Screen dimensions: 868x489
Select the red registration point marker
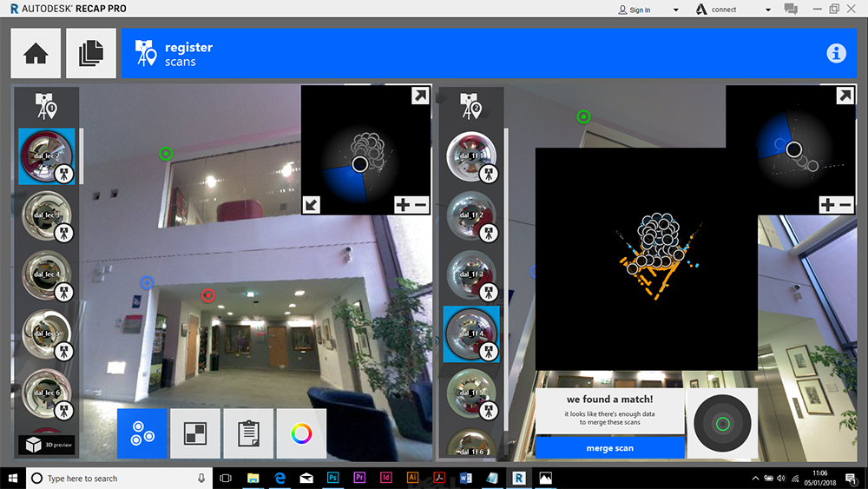click(207, 295)
